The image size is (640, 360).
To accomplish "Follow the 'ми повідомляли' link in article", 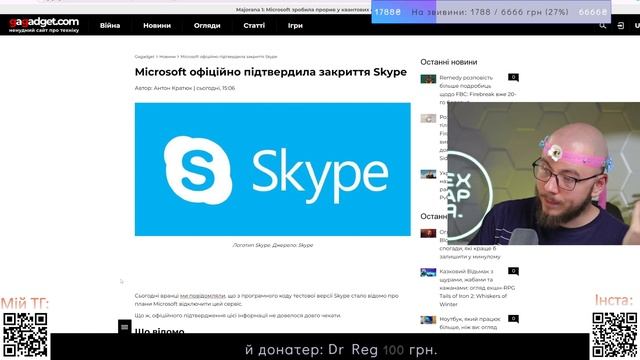I will click(x=202, y=296).
